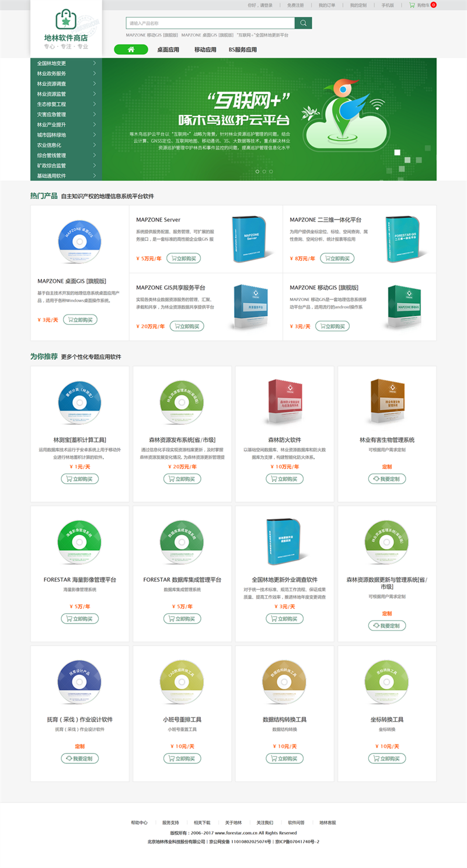The image size is (467, 868).
Task: Expand 矿政综合监管 category
Action: point(66,165)
